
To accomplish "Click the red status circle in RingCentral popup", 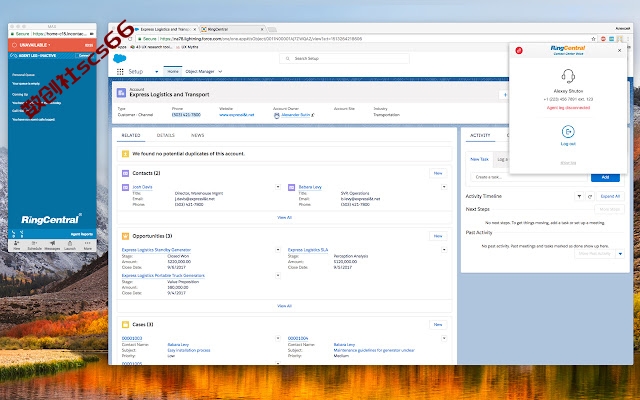I will pos(519,51).
